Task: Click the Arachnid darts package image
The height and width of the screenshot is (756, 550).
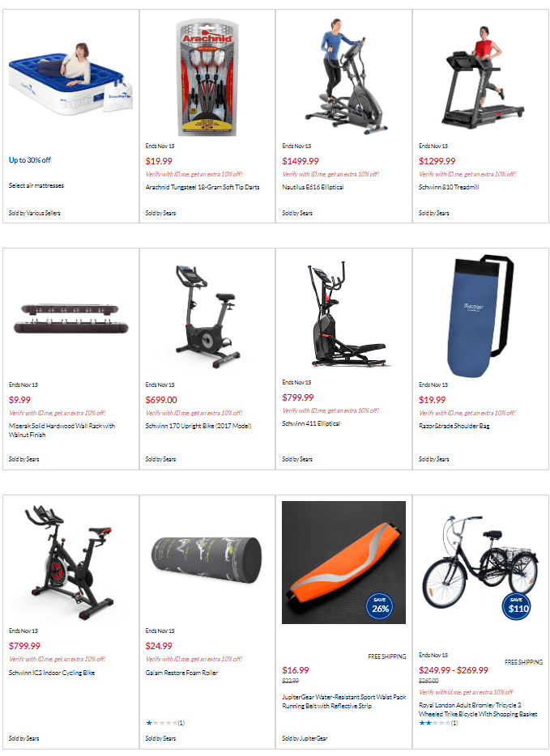Action: pos(207,78)
